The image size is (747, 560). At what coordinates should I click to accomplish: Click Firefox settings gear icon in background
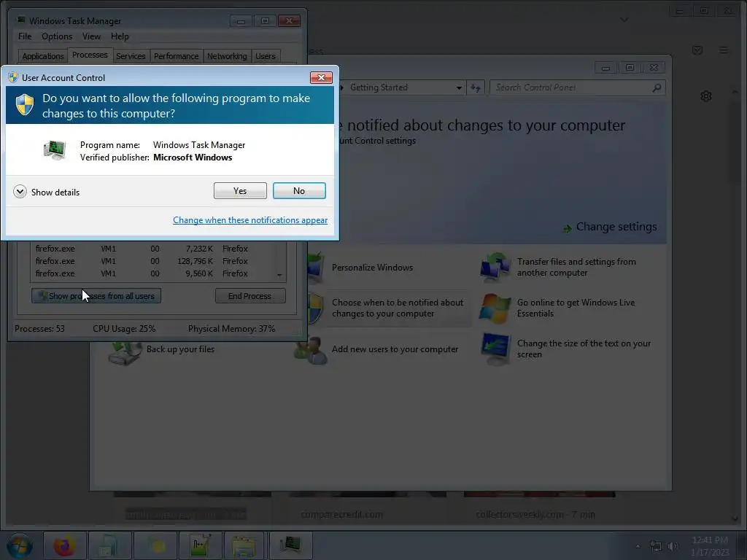point(706,96)
